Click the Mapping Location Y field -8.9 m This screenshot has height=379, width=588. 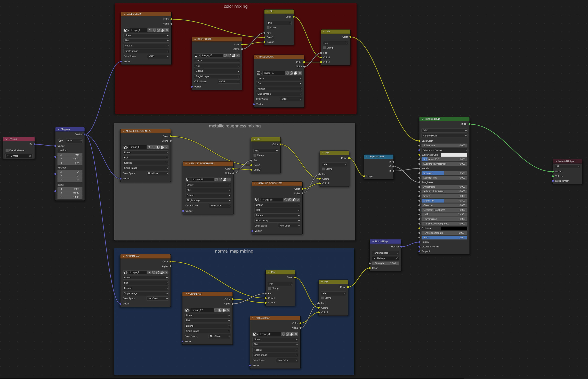70,159
